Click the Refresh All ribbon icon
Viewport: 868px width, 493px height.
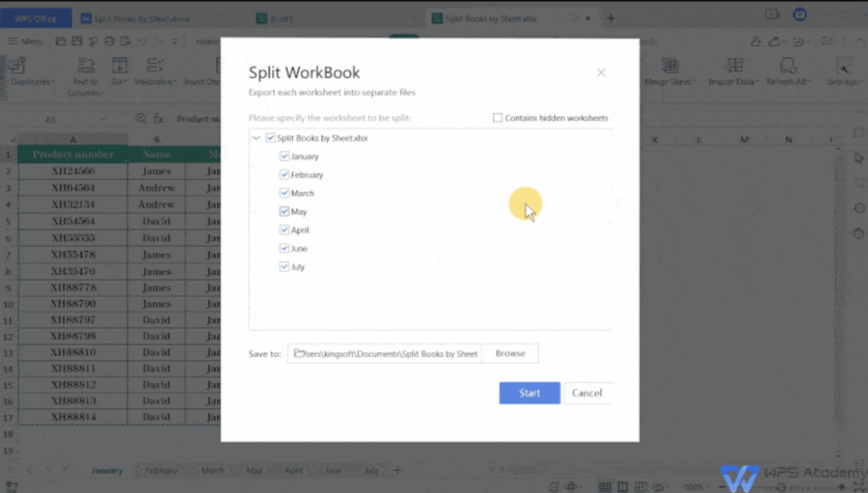pyautogui.click(x=788, y=66)
